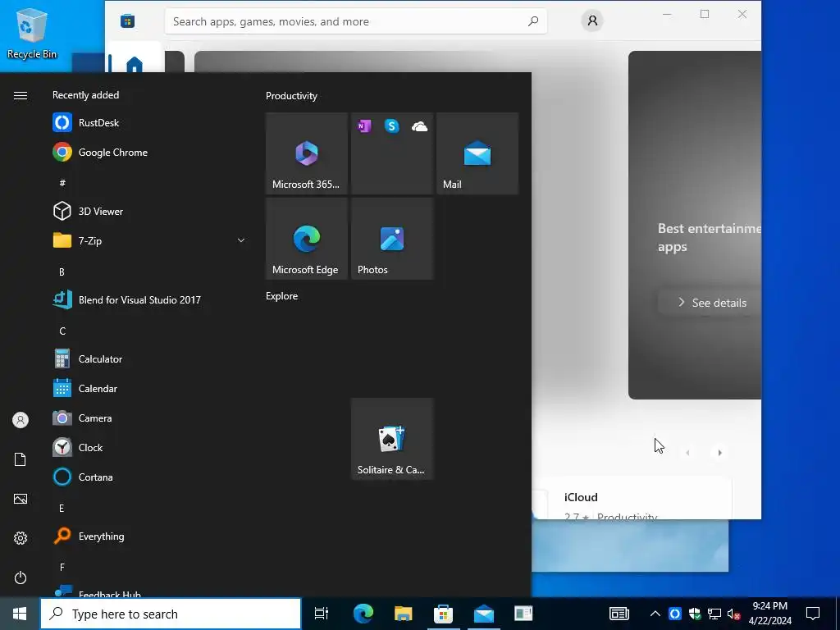Launch Google Chrome from Start menu

point(149,152)
